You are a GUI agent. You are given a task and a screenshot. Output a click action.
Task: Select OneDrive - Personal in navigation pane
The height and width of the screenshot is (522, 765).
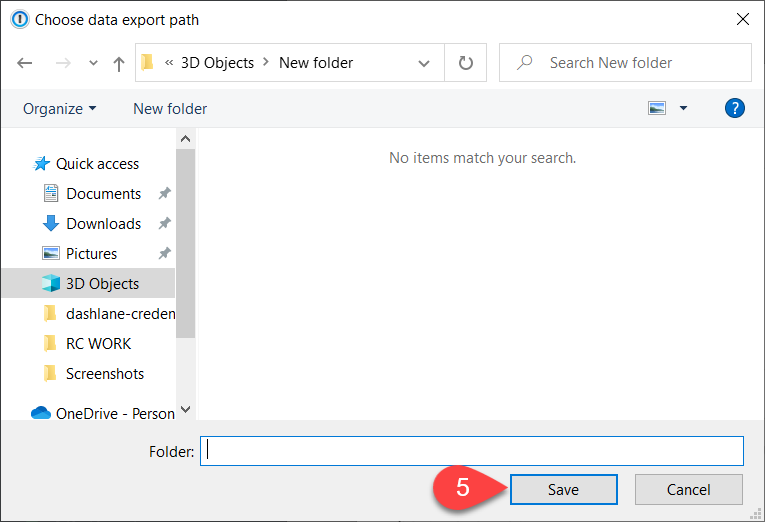click(115, 414)
